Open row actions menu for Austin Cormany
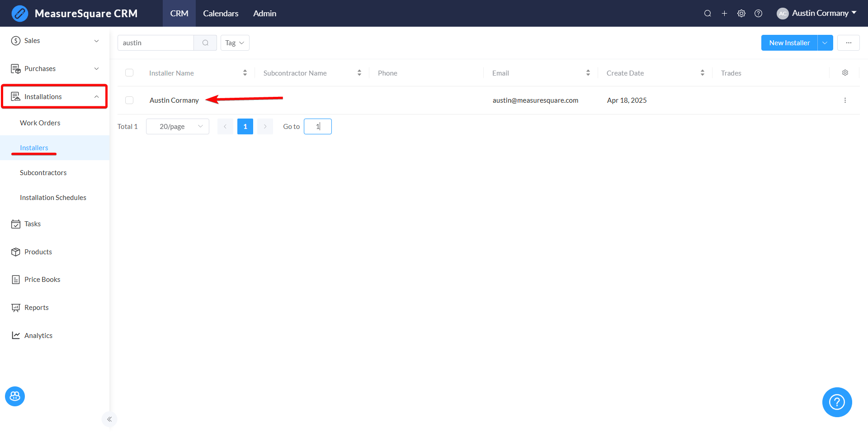868x433 pixels. (x=845, y=100)
